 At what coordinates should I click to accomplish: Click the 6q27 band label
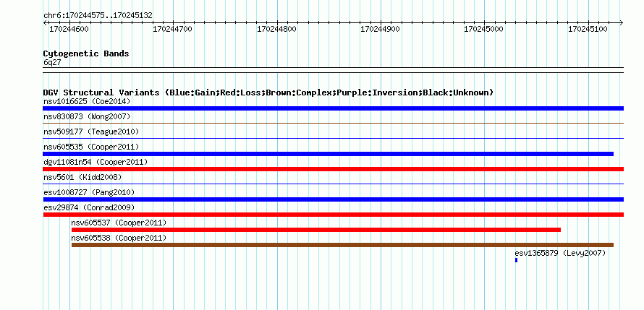(52, 62)
